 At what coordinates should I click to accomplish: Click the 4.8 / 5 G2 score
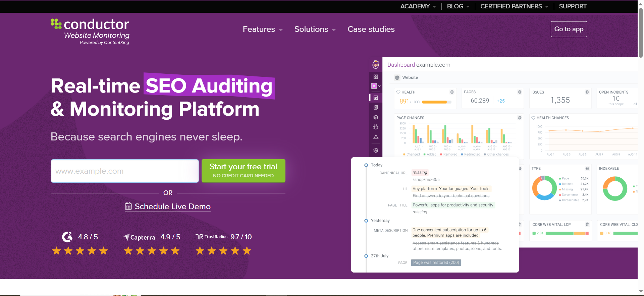[x=88, y=237]
